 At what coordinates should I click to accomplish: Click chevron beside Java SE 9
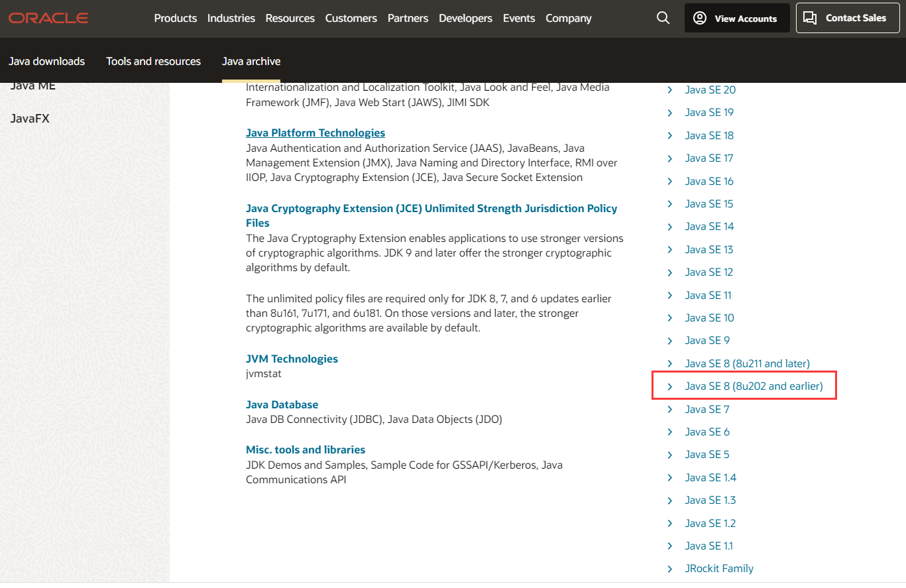[x=670, y=340]
